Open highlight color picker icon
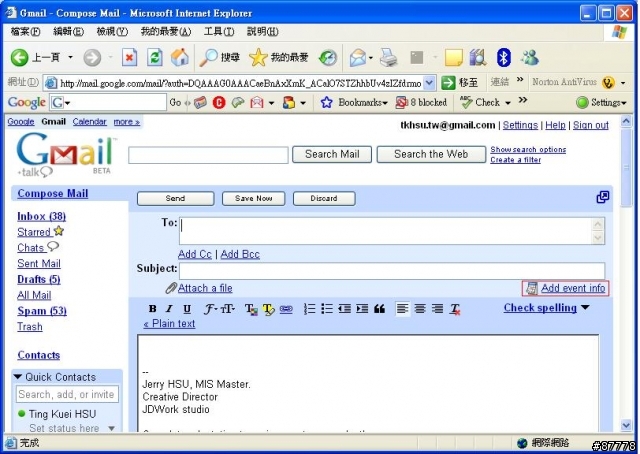The width and height of the screenshot is (640, 454). (x=268, y=309)
